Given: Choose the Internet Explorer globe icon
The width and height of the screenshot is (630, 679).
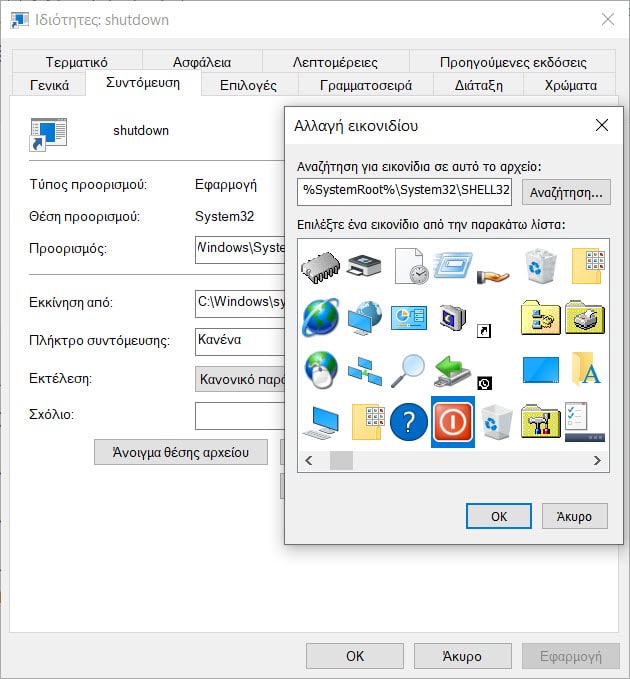Looking at the screenshot, I should coord(321,318).
